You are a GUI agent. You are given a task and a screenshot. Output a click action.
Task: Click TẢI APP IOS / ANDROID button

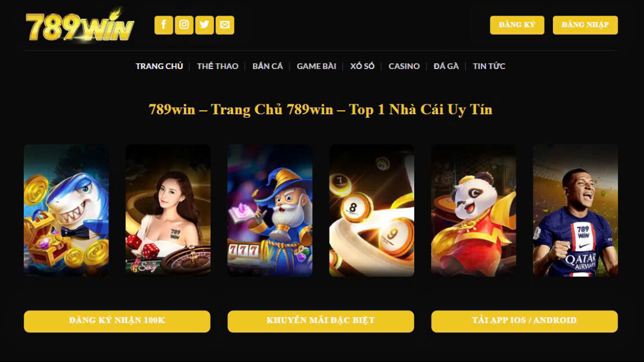(524, 321)
